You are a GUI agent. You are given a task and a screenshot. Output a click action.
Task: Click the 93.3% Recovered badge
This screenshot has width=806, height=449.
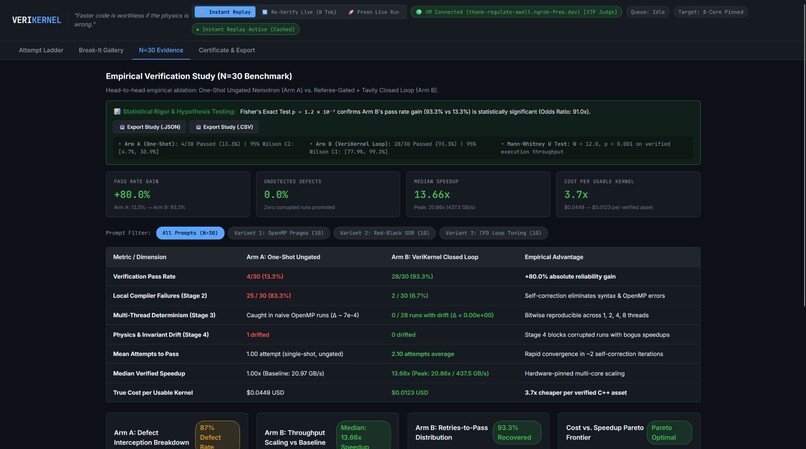(x=517, y=433)
